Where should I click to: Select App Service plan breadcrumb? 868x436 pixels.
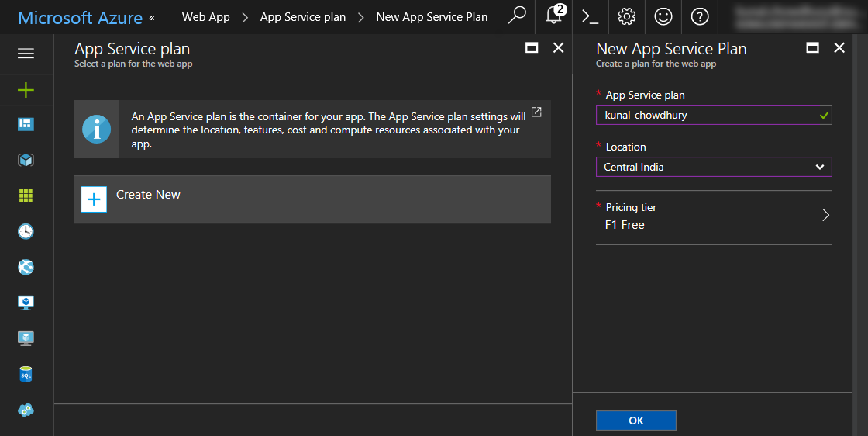tap(303, 17)
